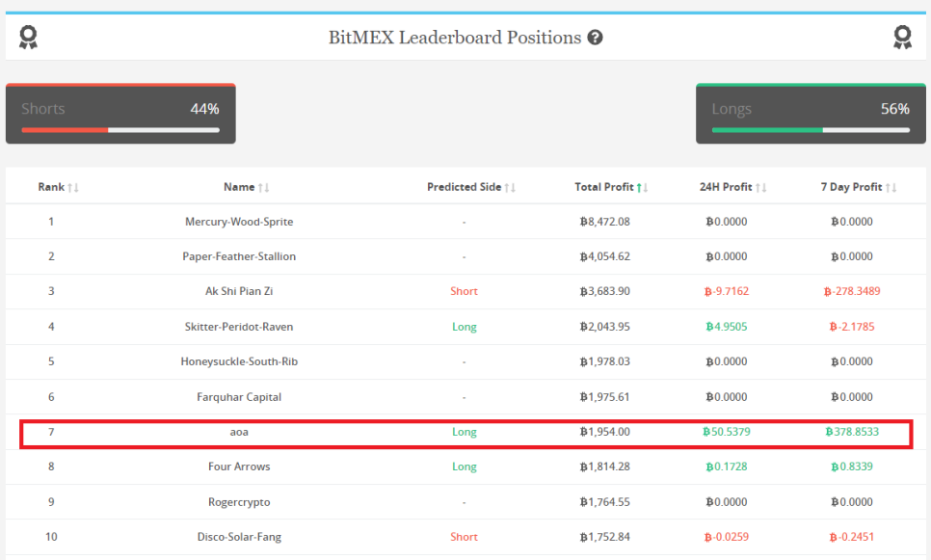Click 24H profit value 50.5379
The image size is (931, 560).
tap(726, 432)
